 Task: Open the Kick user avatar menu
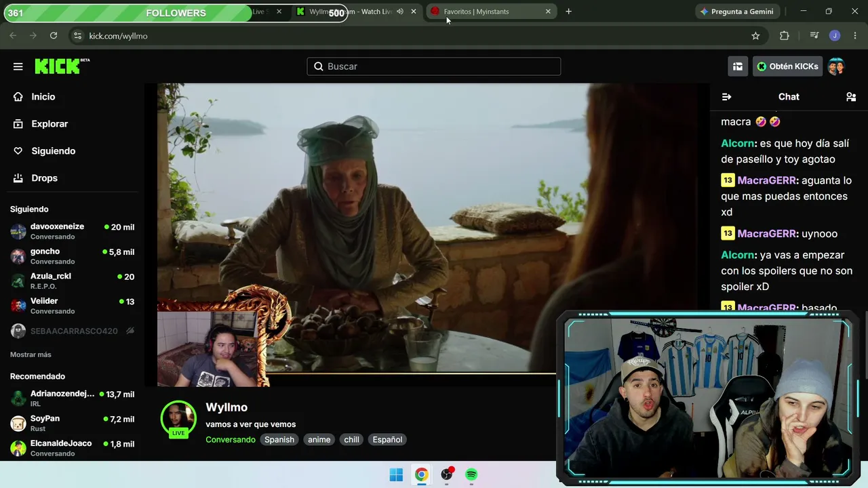point(836,66)
